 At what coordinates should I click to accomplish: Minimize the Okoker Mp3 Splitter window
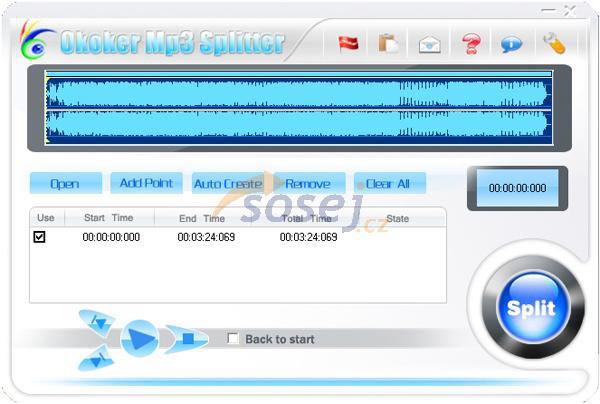click(x=548, y=10)
